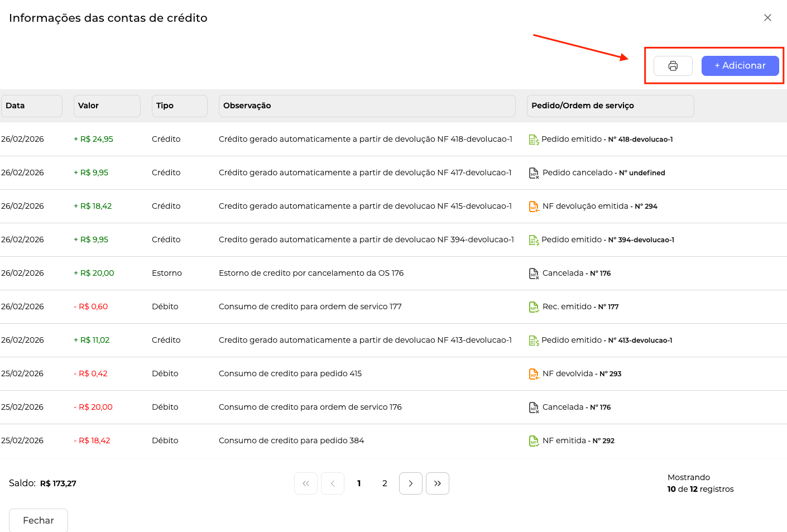
Task: Click the green document icon for Pedido 418-devolucao-1
Action: [534, 140]
